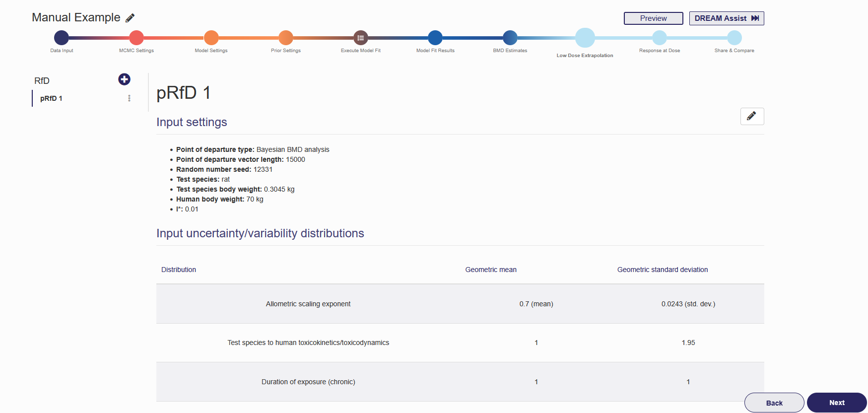This screenshot has width=868, height=413.
Task: Open the Model Fit Results step
Action: (435, 38)
